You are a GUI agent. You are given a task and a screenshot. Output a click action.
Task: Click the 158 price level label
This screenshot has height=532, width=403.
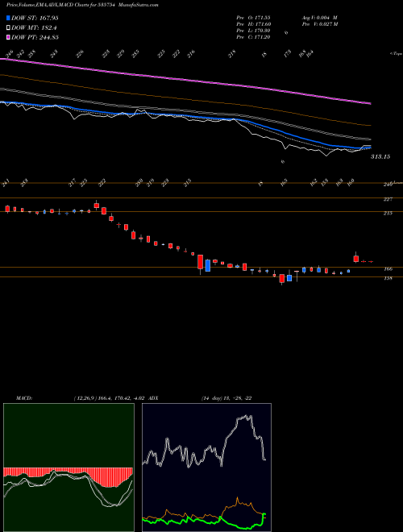[388, 278]
